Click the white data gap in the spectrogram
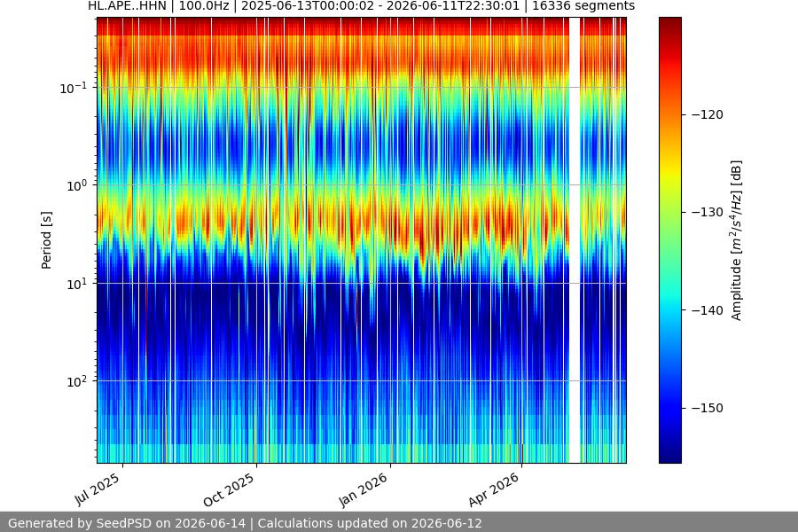 (574, 240)
